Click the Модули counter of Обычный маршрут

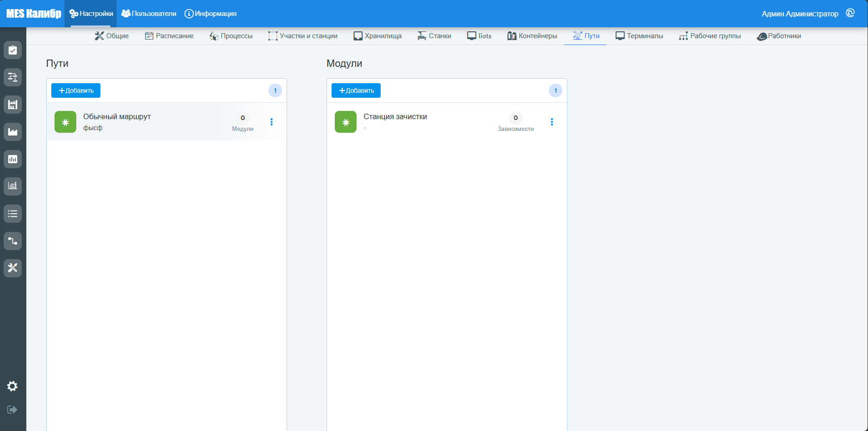coord(243,122)
